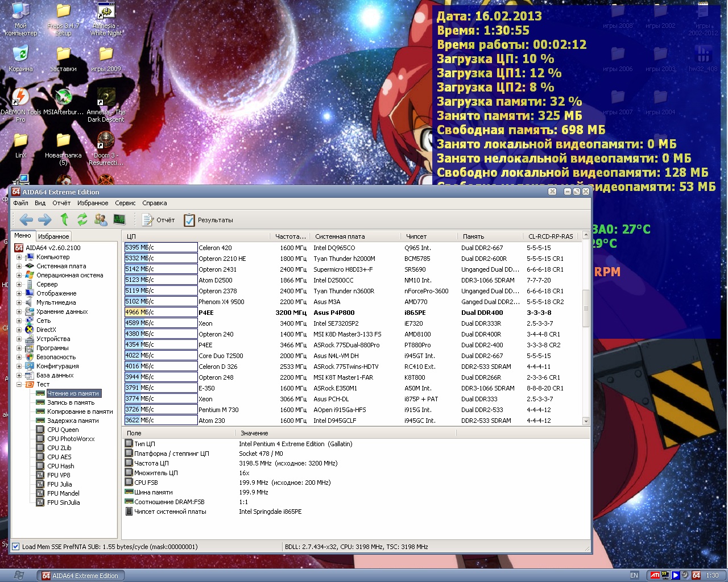The image size is (728, 582).
Task: Open the green monitor graph toolbar icon
Action: [x=119, y=219]
